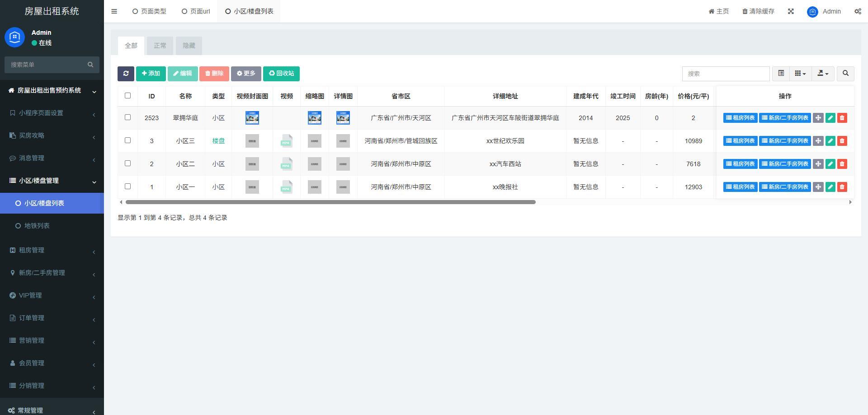Screen dimensions: 868x415
Task: Open settings gears icon at top right
Action: [858, 11]
